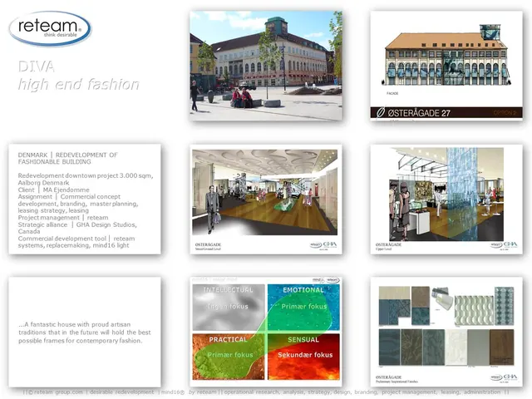Screen dimensions: 532x399
Task: Click the GHA logo on finishes board
Action: (510, 377)
